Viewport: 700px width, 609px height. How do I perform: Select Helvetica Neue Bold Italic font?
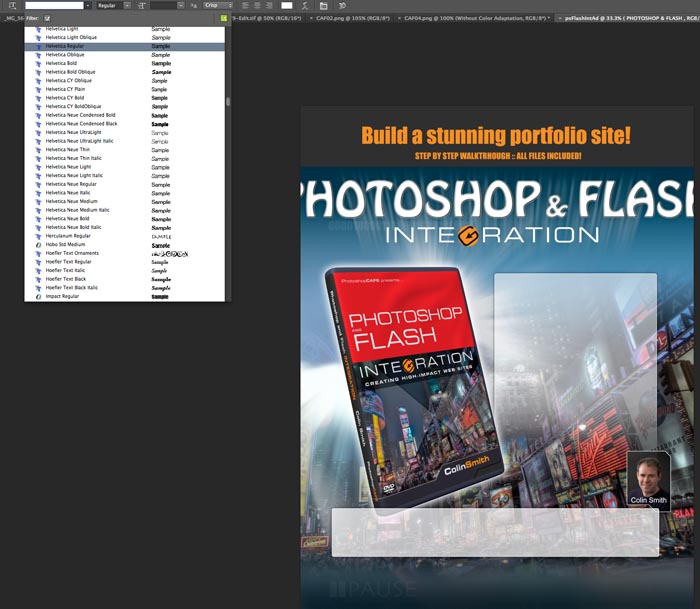125,227
